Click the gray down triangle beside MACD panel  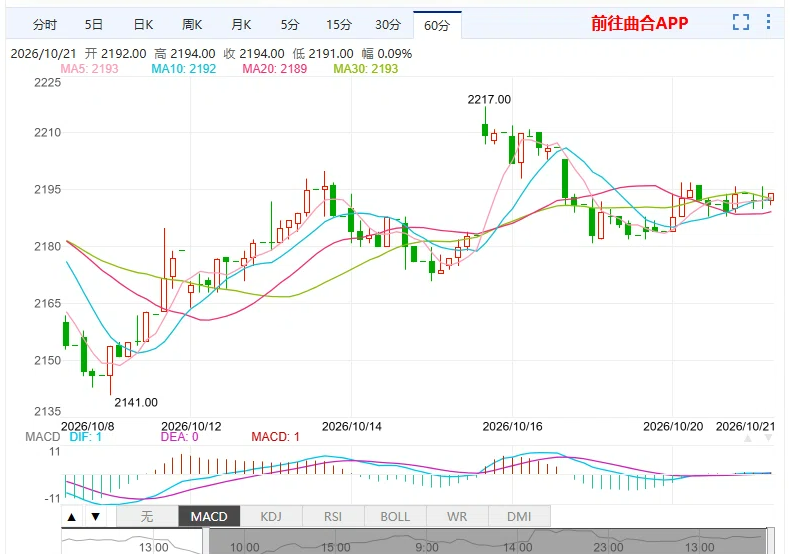(768, 439)
